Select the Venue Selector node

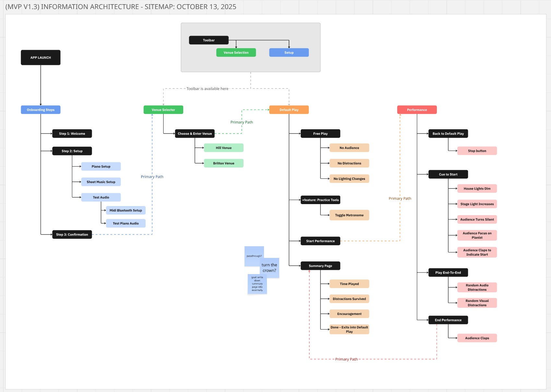tap(163, 110)
